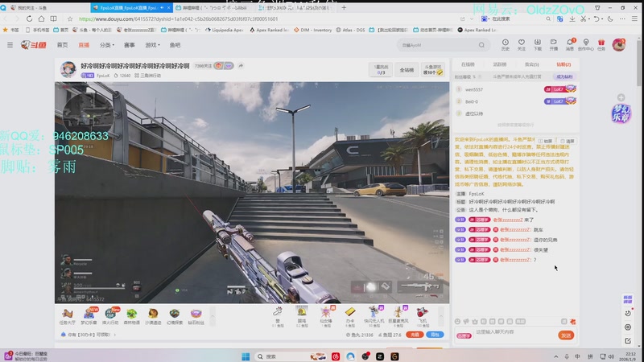The height and width of the screenshot is (362, 644).
Task: Open the 任务大厅 activity icon below video
Action: (68, 316)
